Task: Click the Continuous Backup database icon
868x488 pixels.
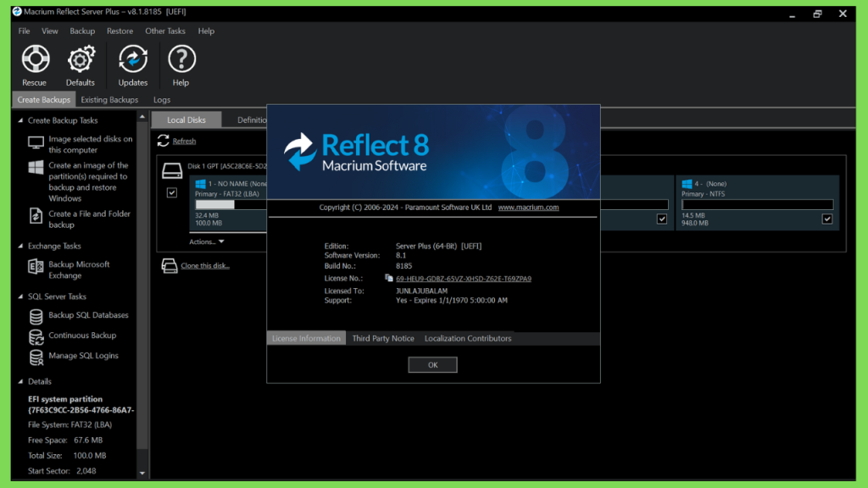Action: tap(36, 337)
